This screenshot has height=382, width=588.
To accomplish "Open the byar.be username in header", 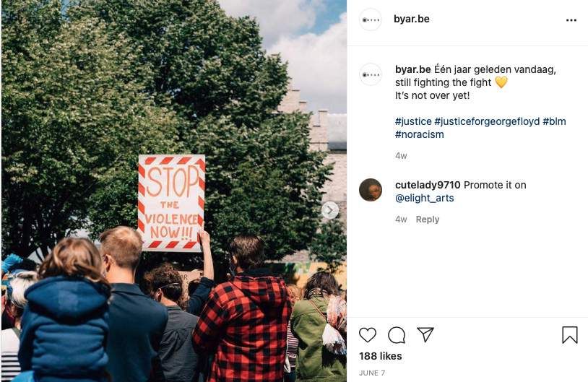I will point(411,19).
